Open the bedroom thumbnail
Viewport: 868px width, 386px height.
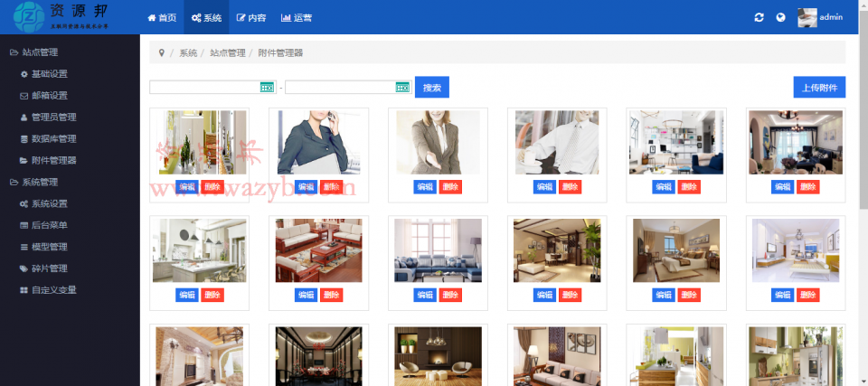coord(676,250)
